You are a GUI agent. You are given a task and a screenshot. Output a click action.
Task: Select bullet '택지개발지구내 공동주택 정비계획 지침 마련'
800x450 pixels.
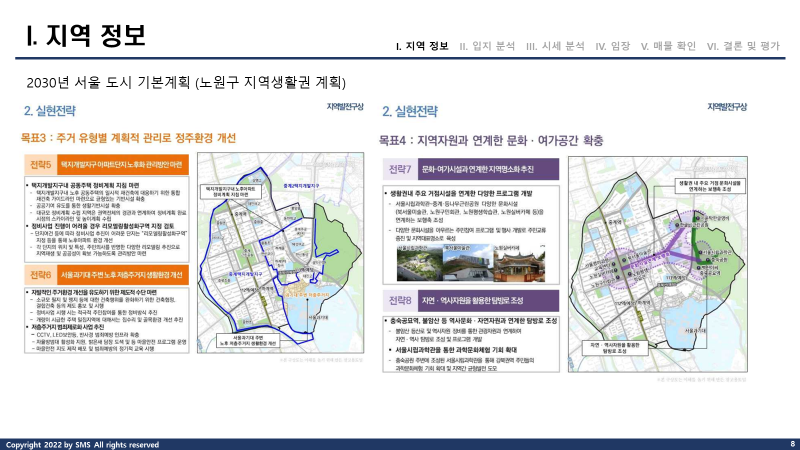pos(85,185)
